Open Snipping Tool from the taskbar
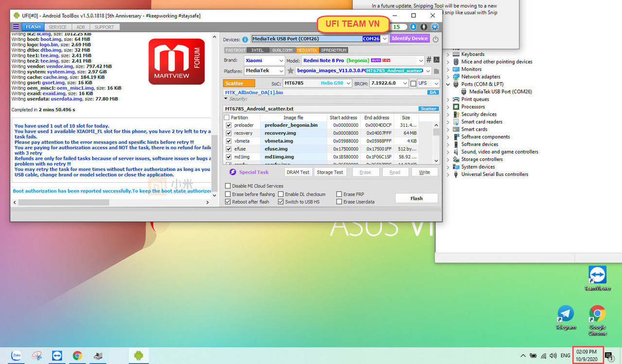Viewport: 622px width, 364px height. pos(36,356)
